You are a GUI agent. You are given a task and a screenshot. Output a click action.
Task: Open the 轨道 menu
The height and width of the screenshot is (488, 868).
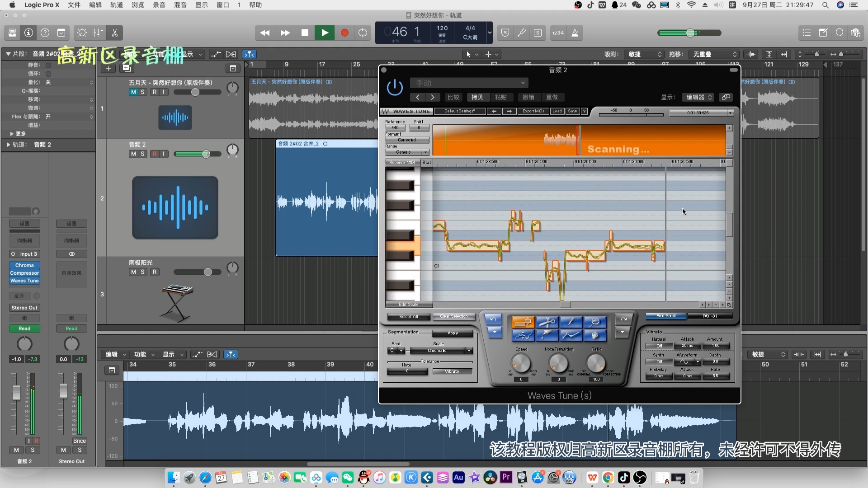click(x=117, y=5)
